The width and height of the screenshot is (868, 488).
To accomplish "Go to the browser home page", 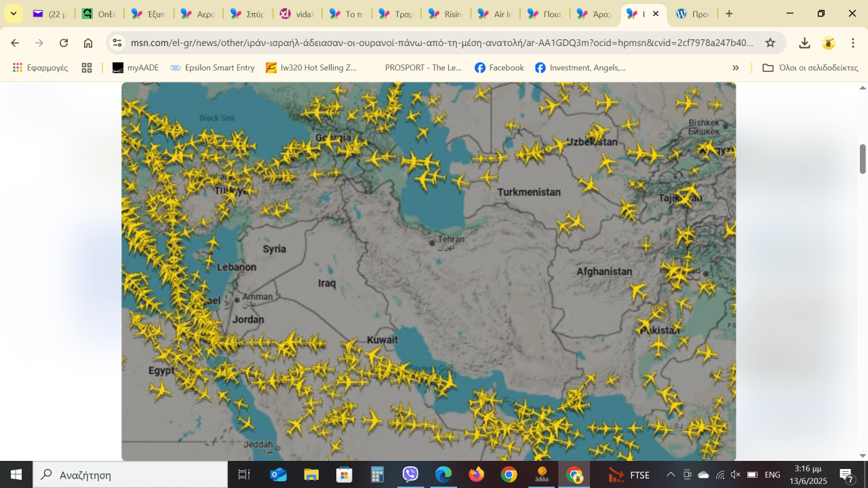I will [x=88, y=43].
